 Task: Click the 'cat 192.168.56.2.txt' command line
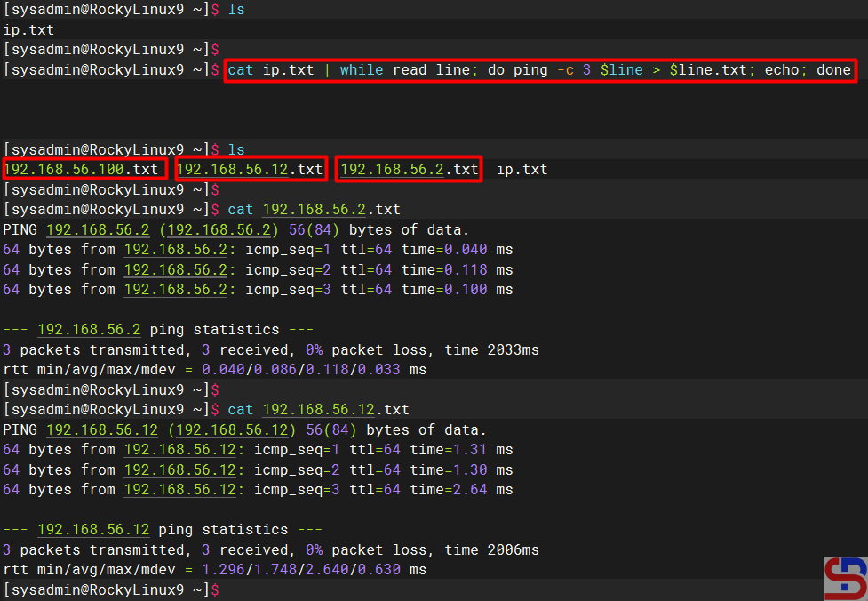[314, 210]
